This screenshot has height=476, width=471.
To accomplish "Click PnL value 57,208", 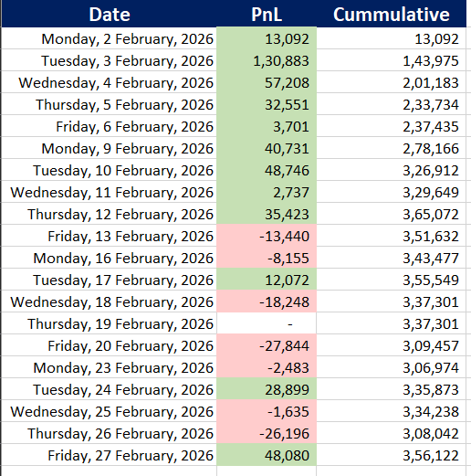I will 267,82.
